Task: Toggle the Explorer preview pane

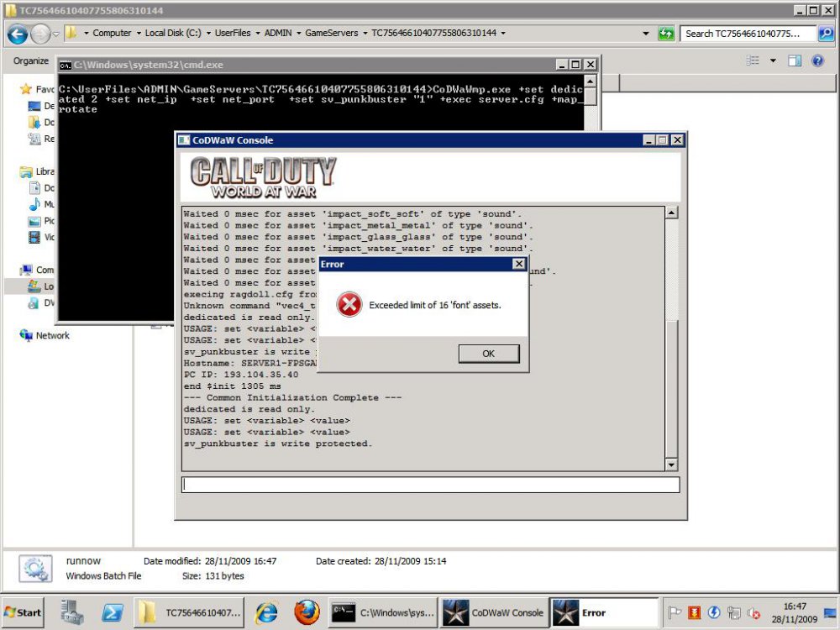Action: coord(795,60)
